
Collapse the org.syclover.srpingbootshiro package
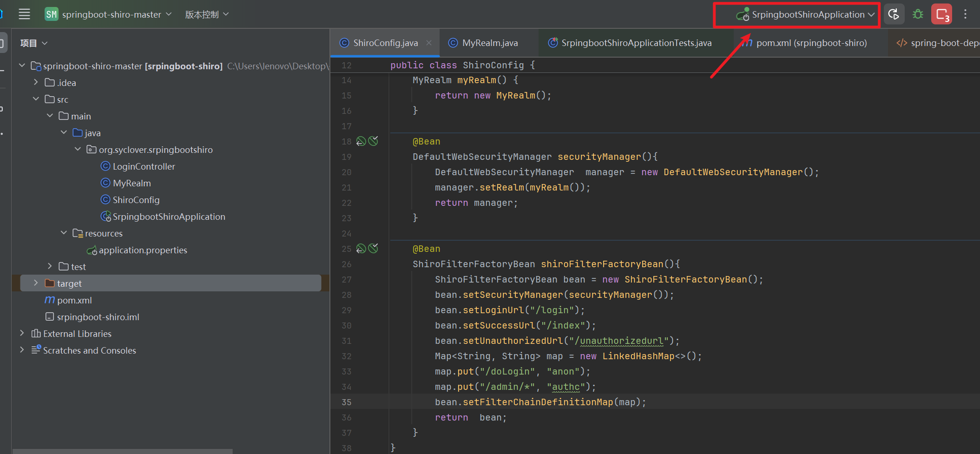78,149
